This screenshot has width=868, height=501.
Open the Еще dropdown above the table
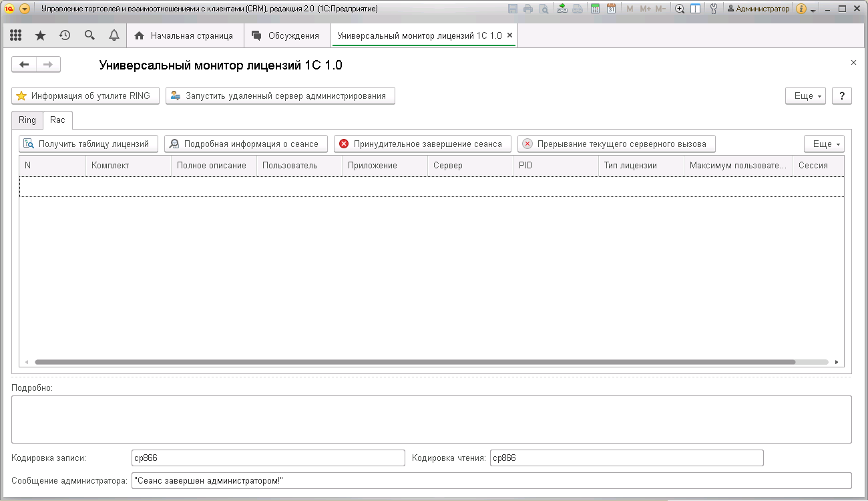click(825, 144)
